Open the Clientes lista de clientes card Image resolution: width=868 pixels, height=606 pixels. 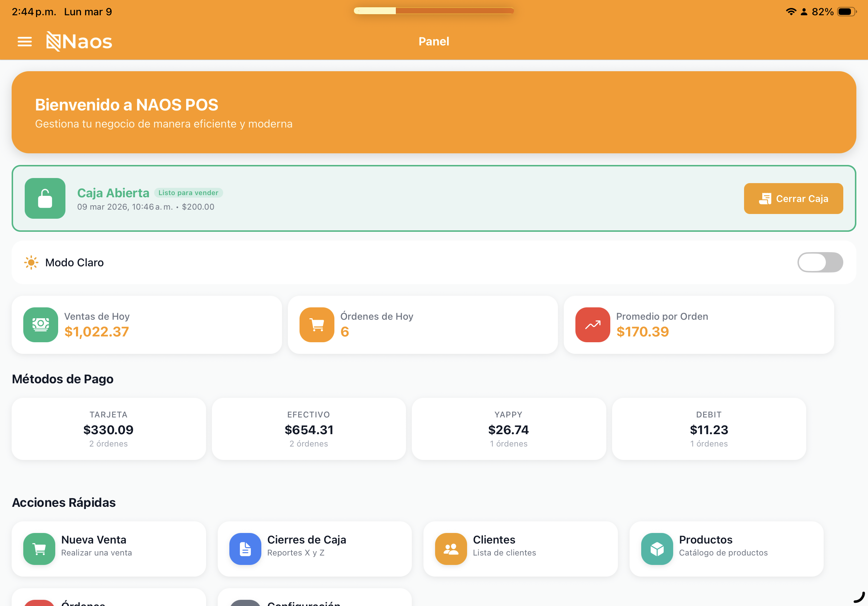(x=521, y=549)
